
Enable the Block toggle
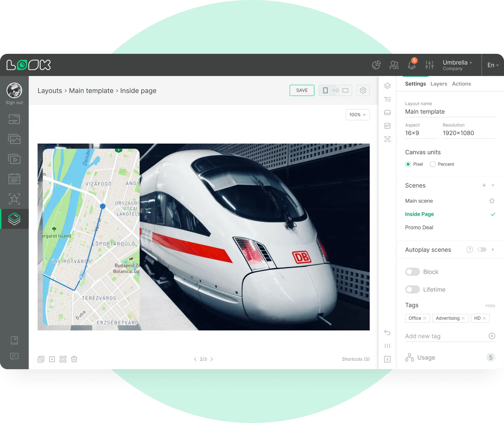coord(412,272)
